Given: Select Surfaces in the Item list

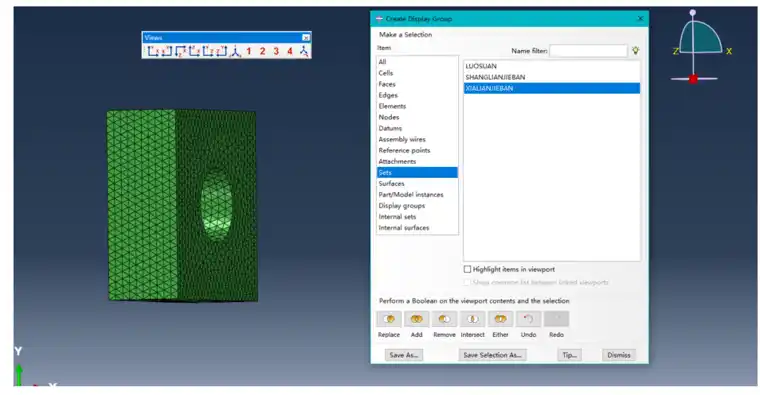Looking at the screenshot, I should click(x=417, y=183).
